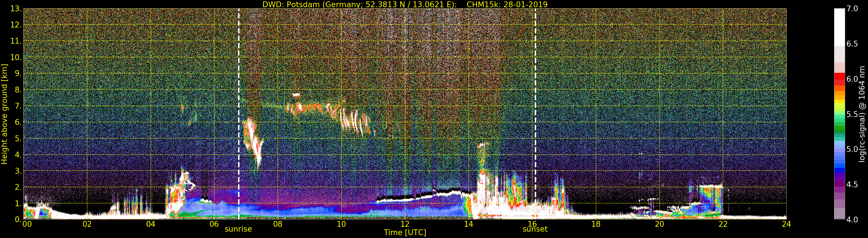Screen dimensions: 868x238
Task: Click the time axis tick '06'
Action: pos(214,224)
